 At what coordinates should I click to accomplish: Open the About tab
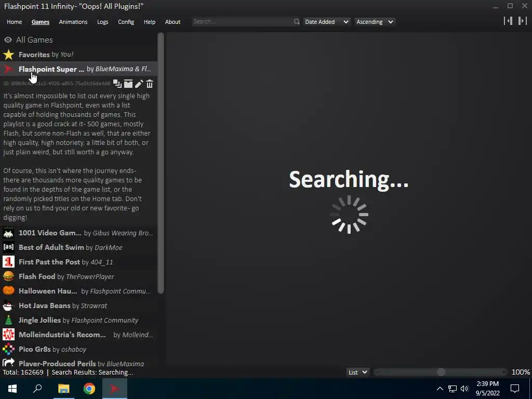(172, 22)
